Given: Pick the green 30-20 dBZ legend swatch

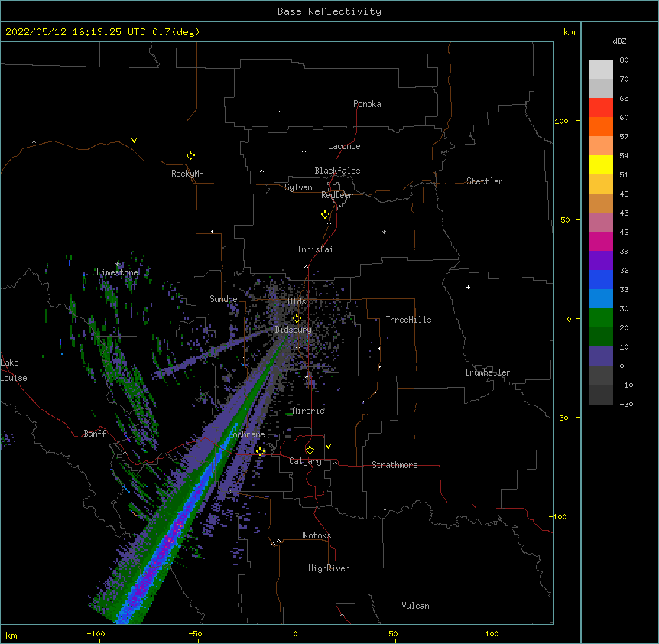Looking at the screenshot, I should coord(601,318).
